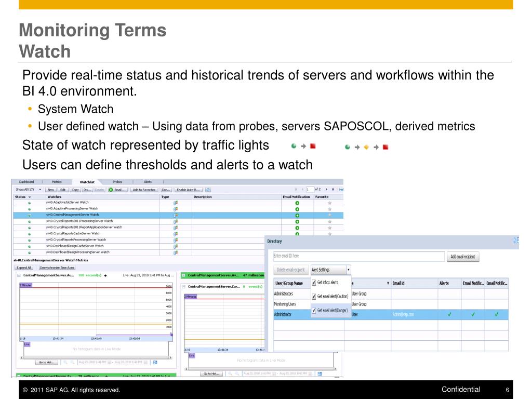Viewport: 532px width, 399px height.
Task: Select sk40.CrystalReports2011ProcessingServer Watch row
Action: [178, 221]
